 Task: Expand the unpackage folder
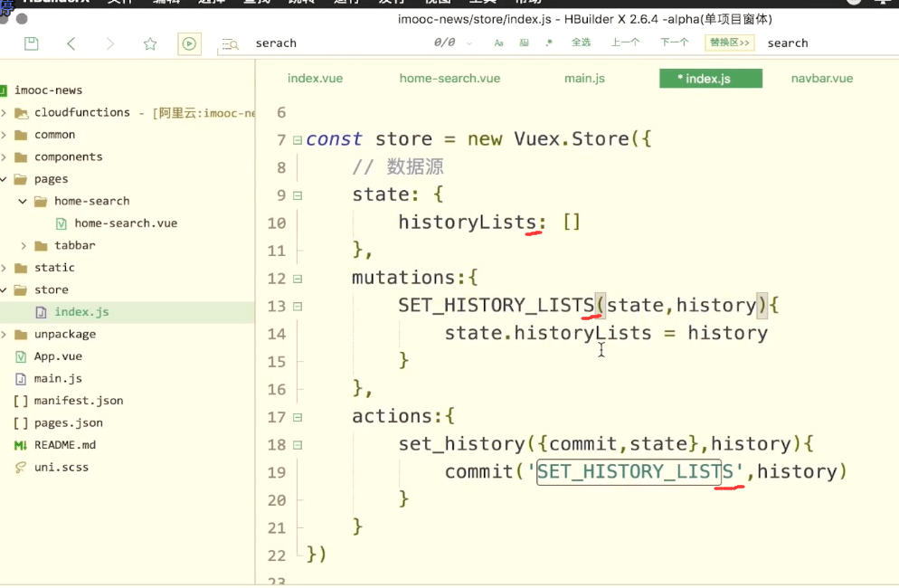pos(4,335)
